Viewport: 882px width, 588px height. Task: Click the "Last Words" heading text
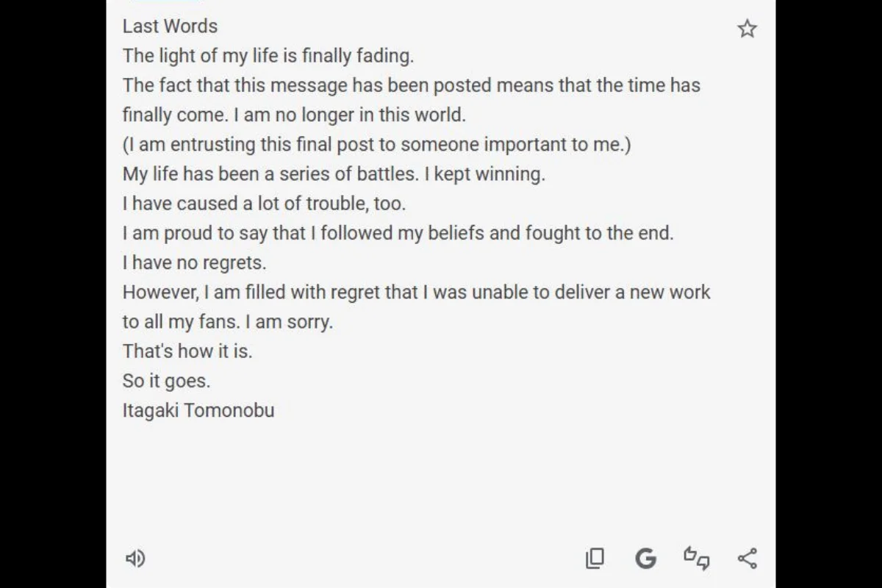coord(170,26)
